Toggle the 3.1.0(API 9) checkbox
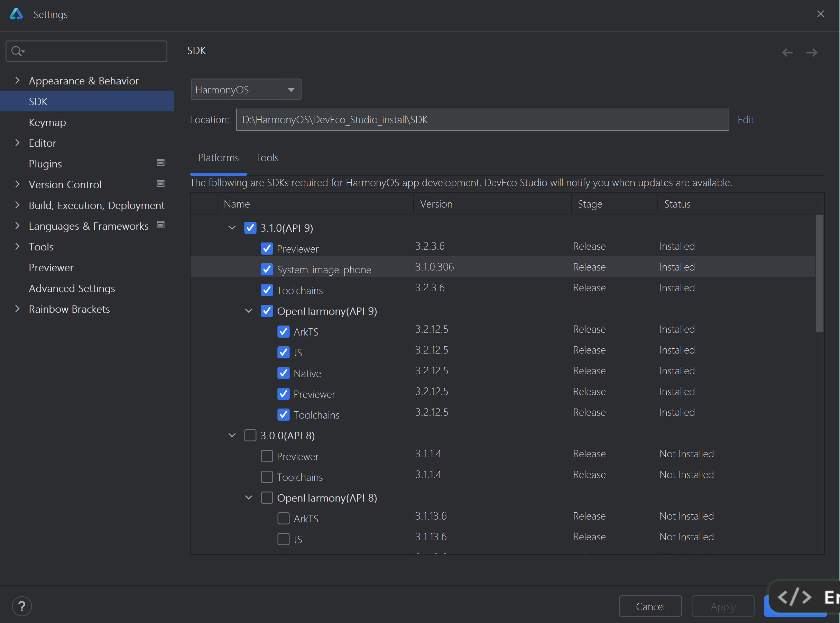This screenshot has height=623, width=840. click(x=250, y=228)
